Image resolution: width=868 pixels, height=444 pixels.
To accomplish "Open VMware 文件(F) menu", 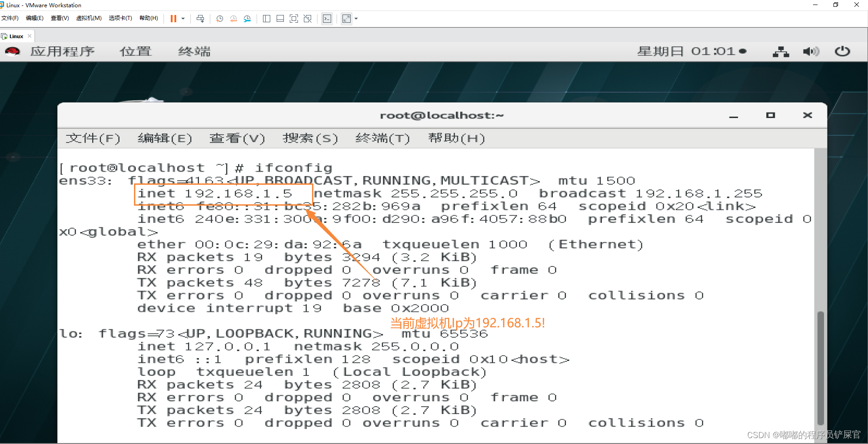I will (10, 18).
